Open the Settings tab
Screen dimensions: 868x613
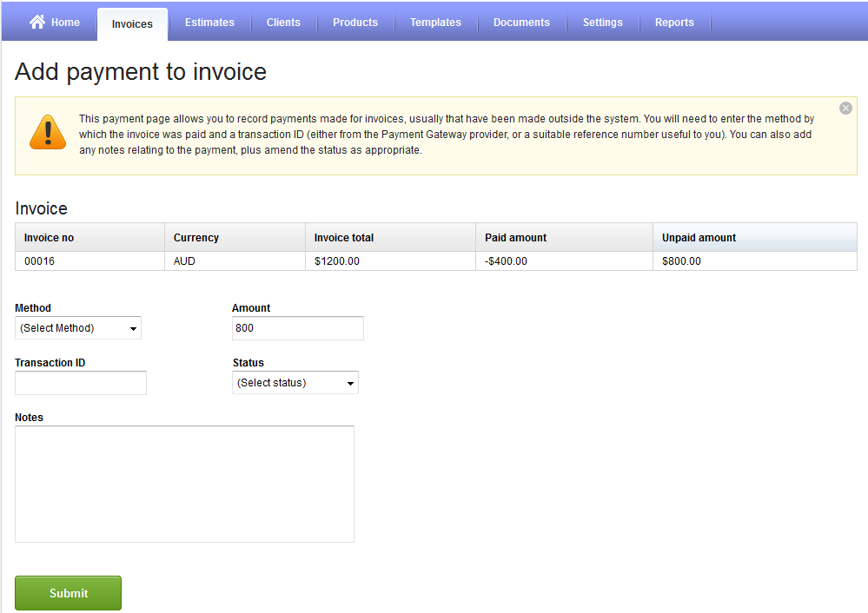pyautogui.click(x=602, y=23)
